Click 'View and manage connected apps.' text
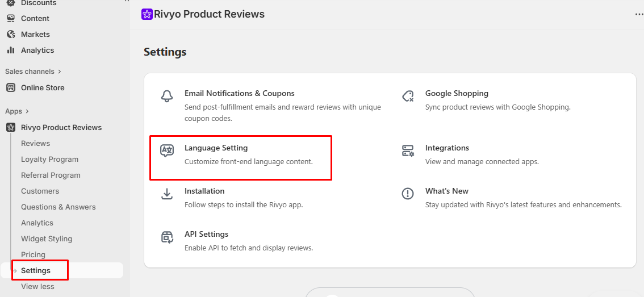 pyautogui.click(x=482, y=161)
